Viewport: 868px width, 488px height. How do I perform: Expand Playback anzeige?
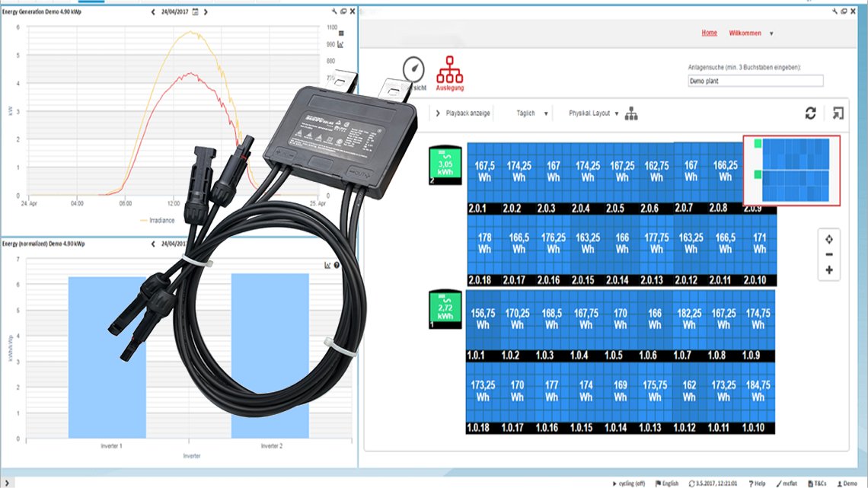point(464,113)
